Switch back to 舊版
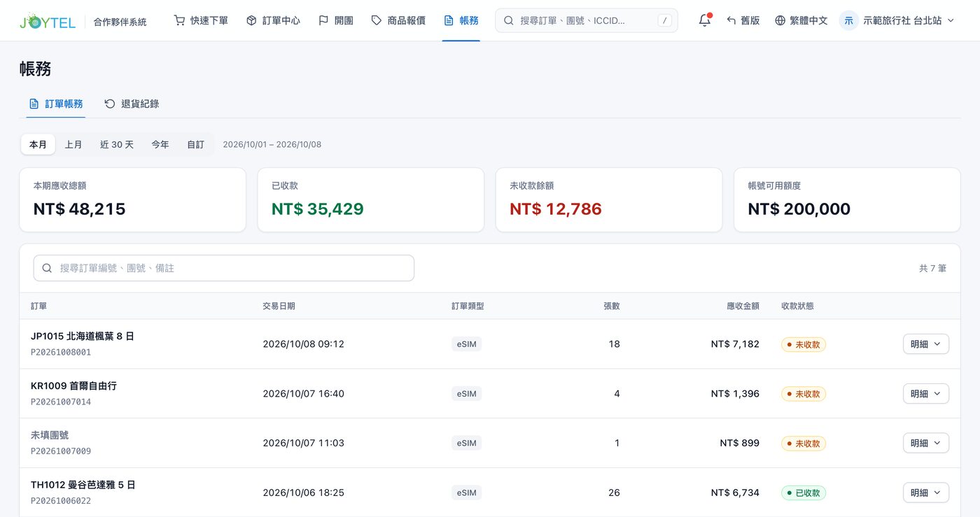 click(x=743, y=21)
